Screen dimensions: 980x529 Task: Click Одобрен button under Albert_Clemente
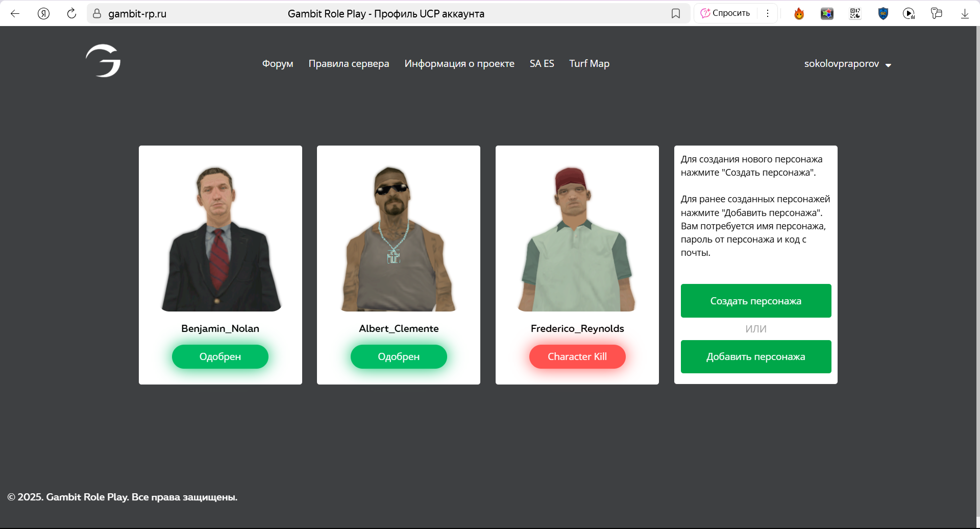click(x=399, y=356)
